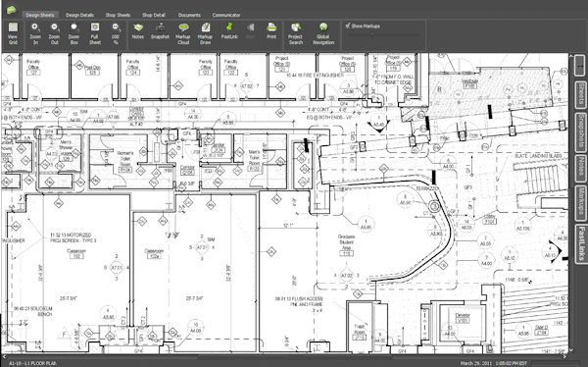This screenshot has height=367, width=588.
Task: Fit drawing with Full Sheet
Action: pos(95,33)
